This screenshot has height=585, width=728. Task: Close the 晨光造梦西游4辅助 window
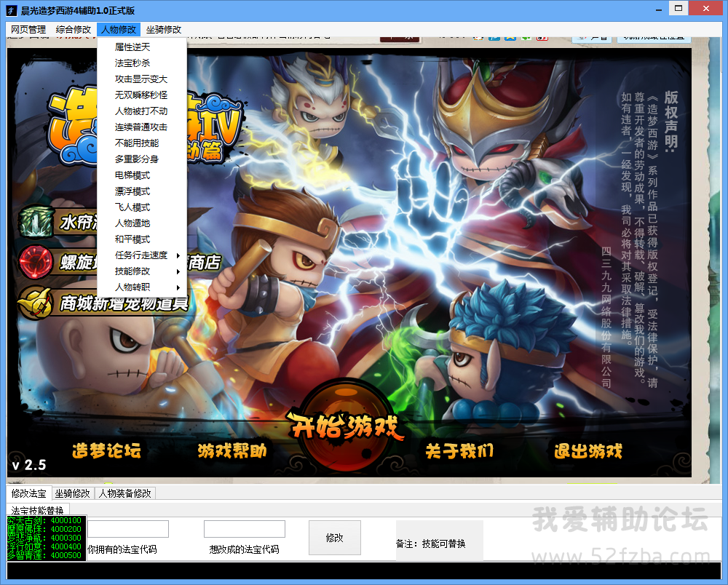pyautogui.click(x=705, y=8)
